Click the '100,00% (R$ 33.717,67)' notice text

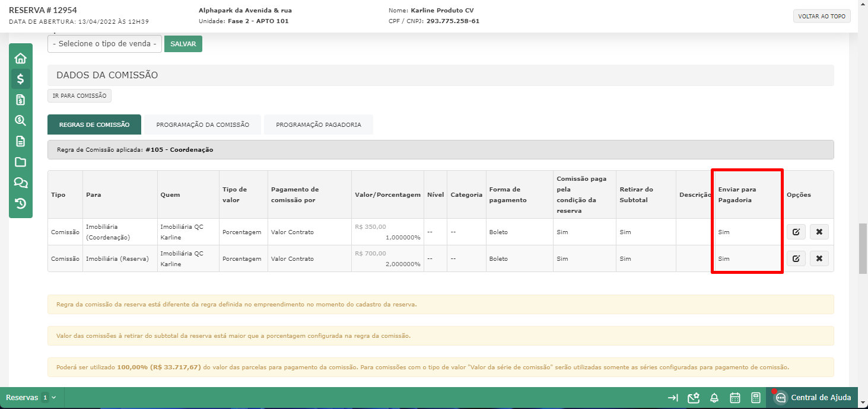pos(159,367)
